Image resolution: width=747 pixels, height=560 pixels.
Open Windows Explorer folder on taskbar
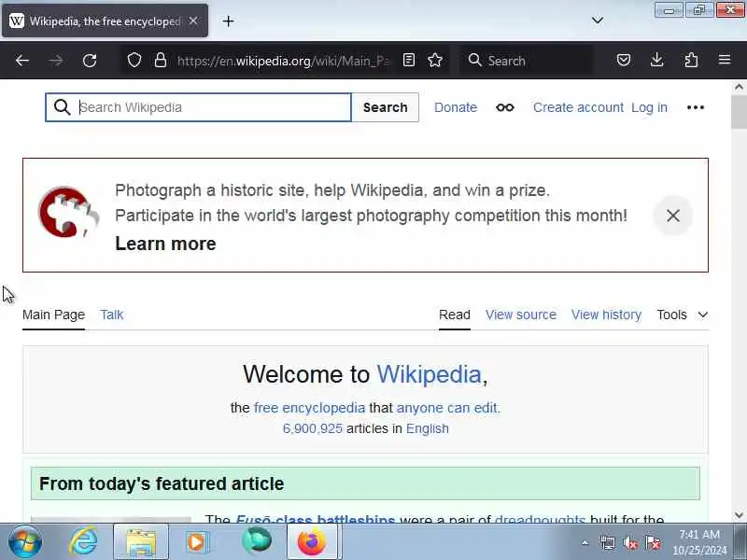141,542
